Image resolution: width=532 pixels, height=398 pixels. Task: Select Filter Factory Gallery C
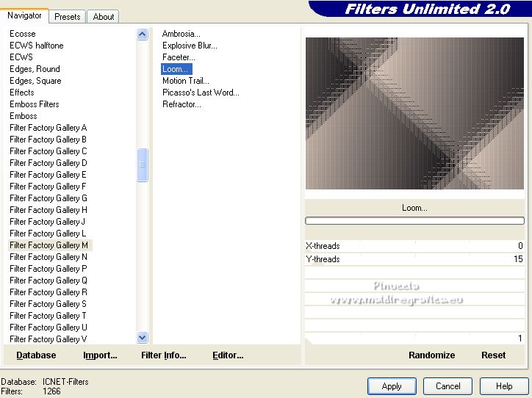(x=48, y=151)
